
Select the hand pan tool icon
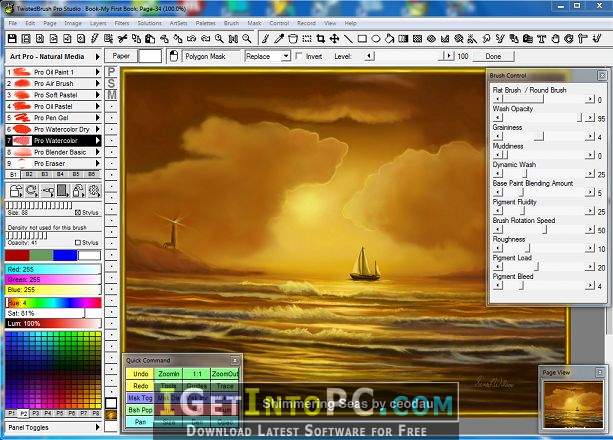[x=555, y=39]
